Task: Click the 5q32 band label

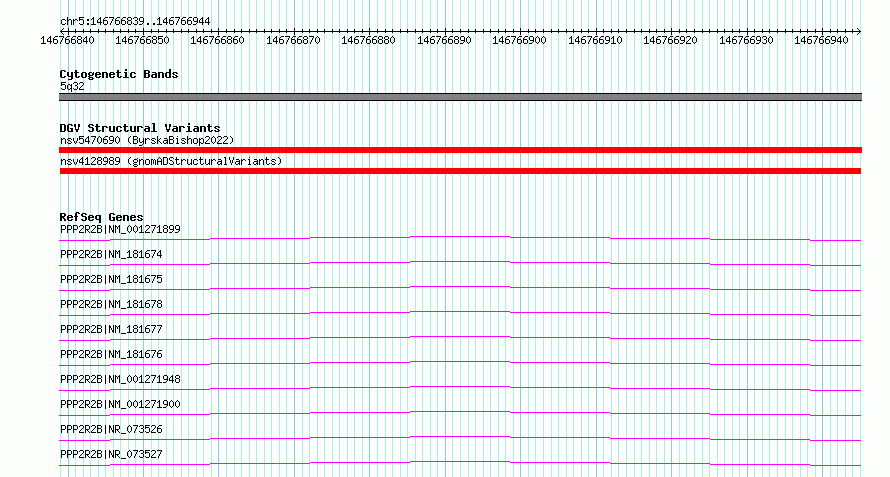Action: [x=72, y=86]
